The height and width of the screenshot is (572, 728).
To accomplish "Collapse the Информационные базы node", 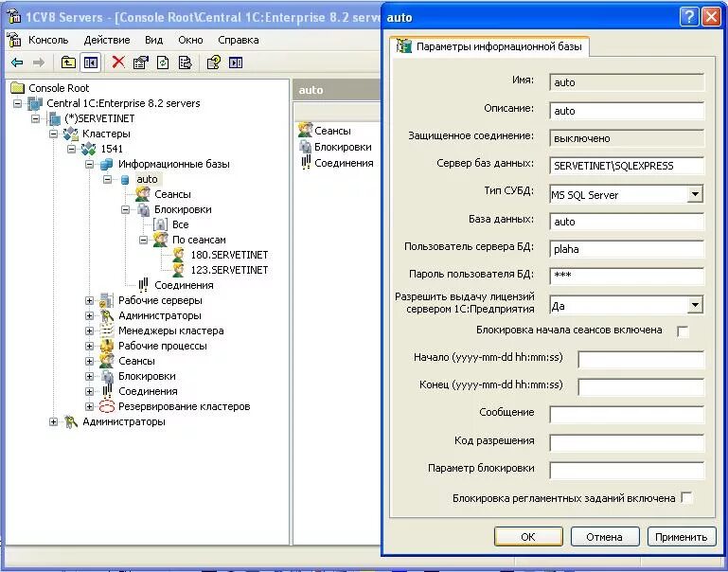I will click(x=90, y=164).
